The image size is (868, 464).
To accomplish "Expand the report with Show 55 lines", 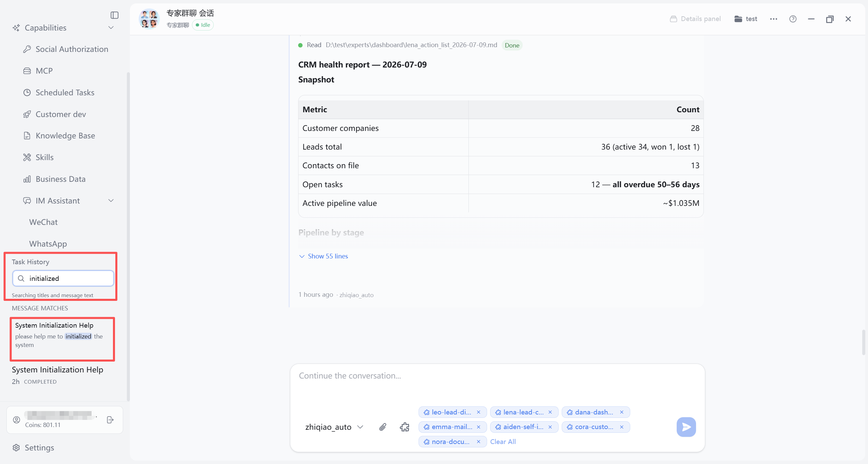I will pyautogui.click(x=324, y=256).
